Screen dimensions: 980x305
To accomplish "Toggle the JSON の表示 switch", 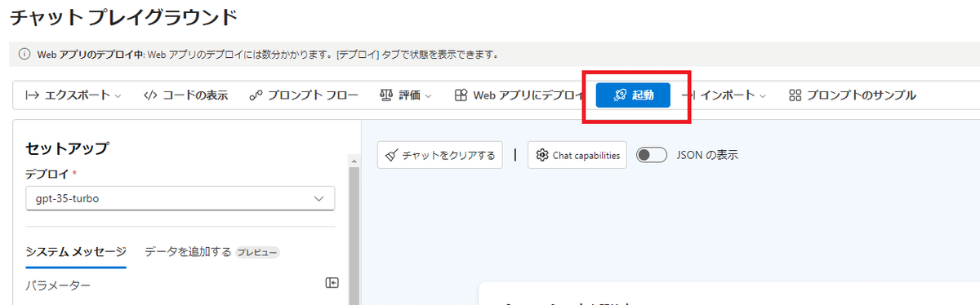I will 652,155.
